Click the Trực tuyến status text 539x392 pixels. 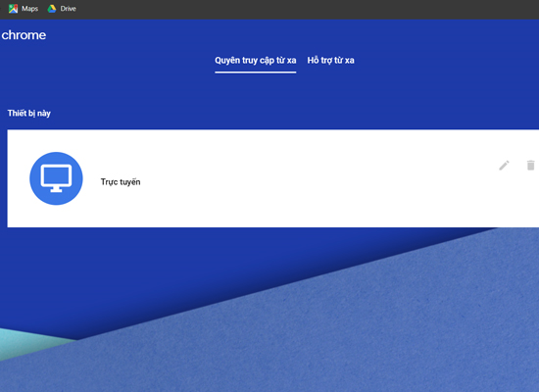(x=121, y=182)
